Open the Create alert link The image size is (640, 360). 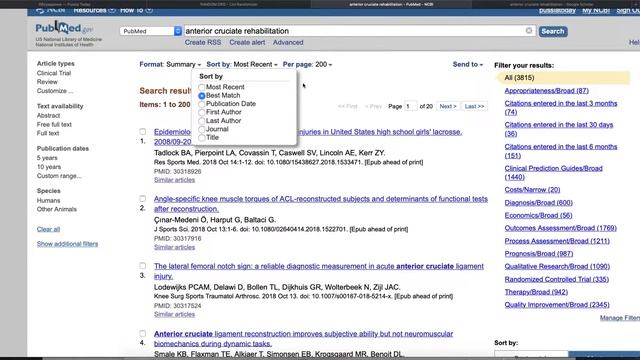247,42
